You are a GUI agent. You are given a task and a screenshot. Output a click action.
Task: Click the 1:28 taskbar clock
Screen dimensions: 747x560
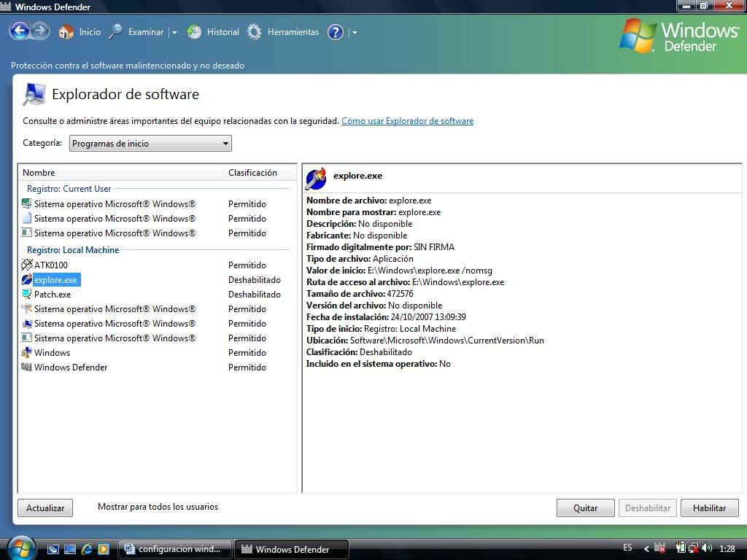click(x=727, y=548)
